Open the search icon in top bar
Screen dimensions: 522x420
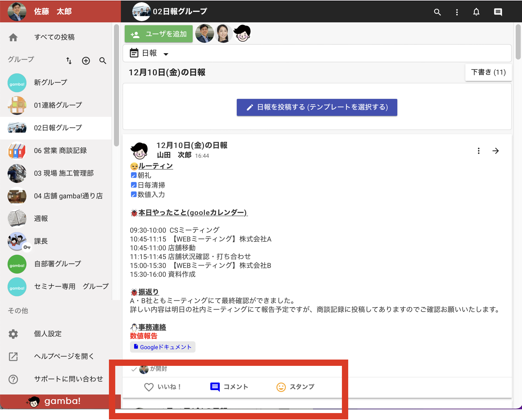click(437, 12)
